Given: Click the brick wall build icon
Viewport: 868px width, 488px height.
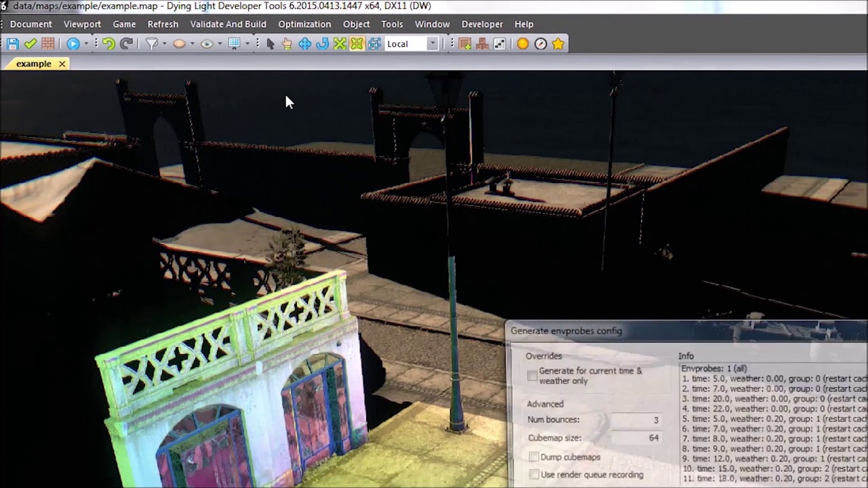Looking at the screenshot, I should pos(47,44).
